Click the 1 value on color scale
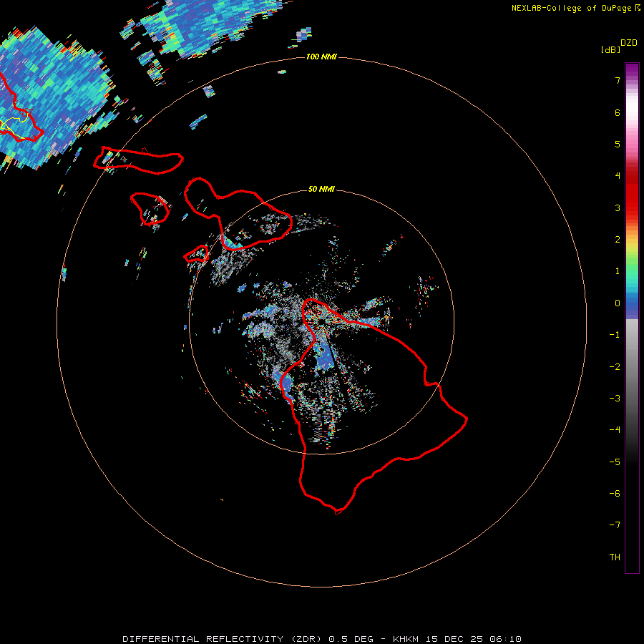The height and width of the screenshot is (644, 644). [618, 271]
